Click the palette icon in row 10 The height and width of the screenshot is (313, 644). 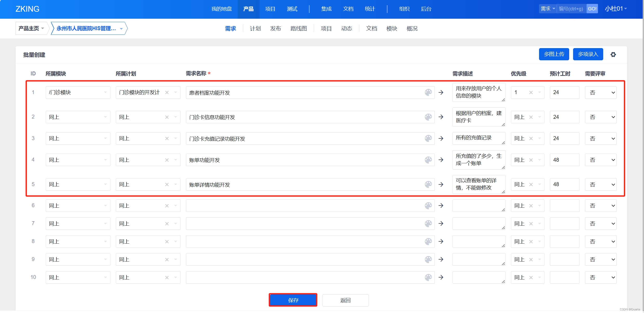pyautogui.click(x=428, y=277)
